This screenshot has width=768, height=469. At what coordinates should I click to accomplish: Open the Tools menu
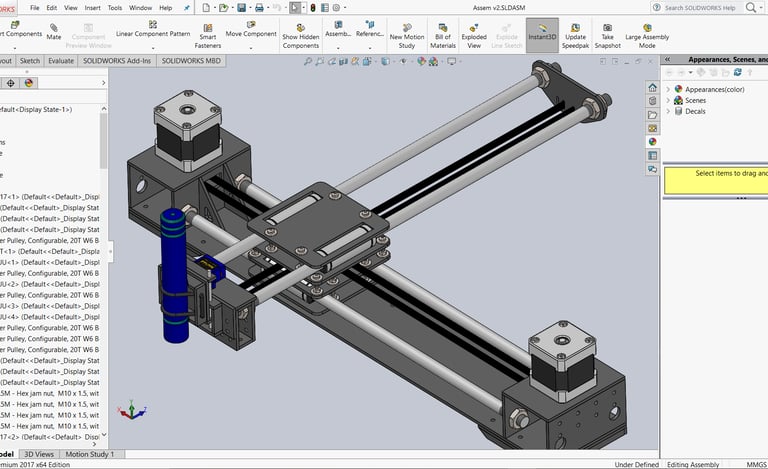(x=115, y=8)
